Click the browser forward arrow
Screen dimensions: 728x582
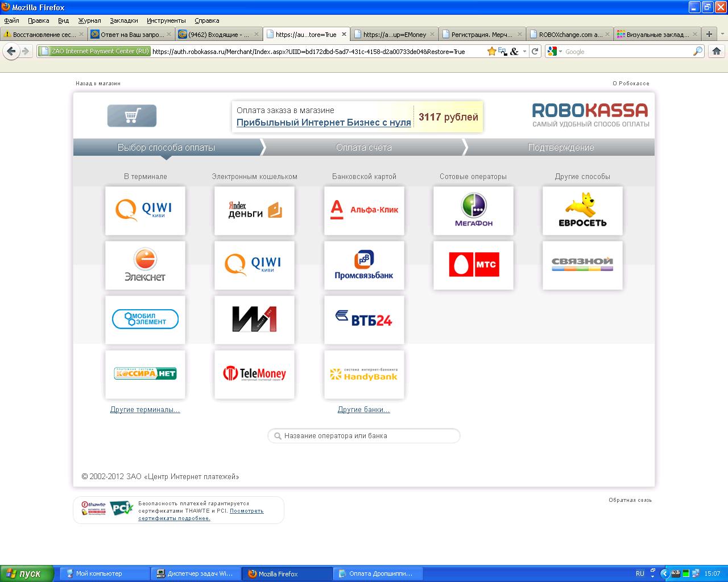point(25,51)
